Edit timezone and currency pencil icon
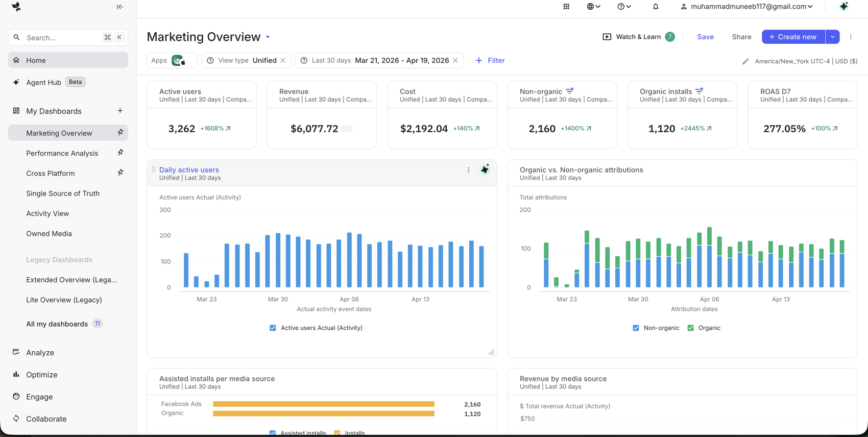The height and width of the screenshot is (437, 868). (x=745, y=61)
